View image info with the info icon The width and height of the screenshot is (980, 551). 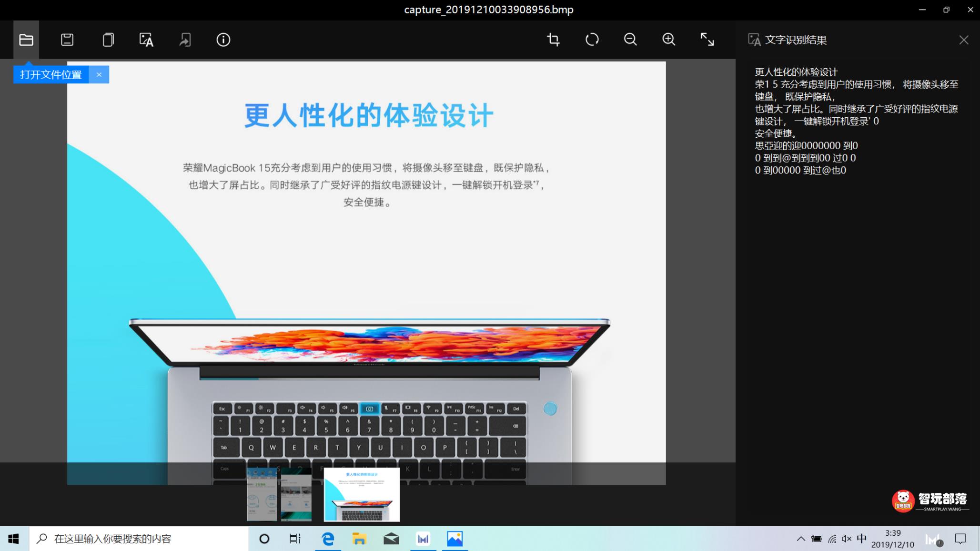[x=222, y=40]
